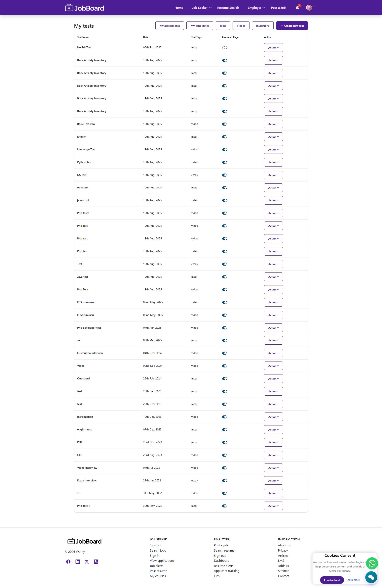Image resolution: width=382 pixels, height=588 pixels.
Task: Open the Facebook icon in footer
Action: click(x=68, y=562)
